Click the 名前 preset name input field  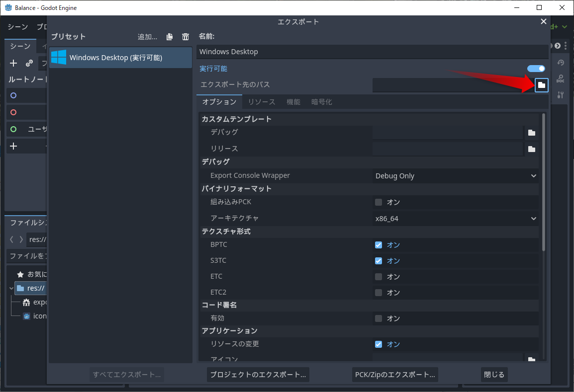coord(372,52)
